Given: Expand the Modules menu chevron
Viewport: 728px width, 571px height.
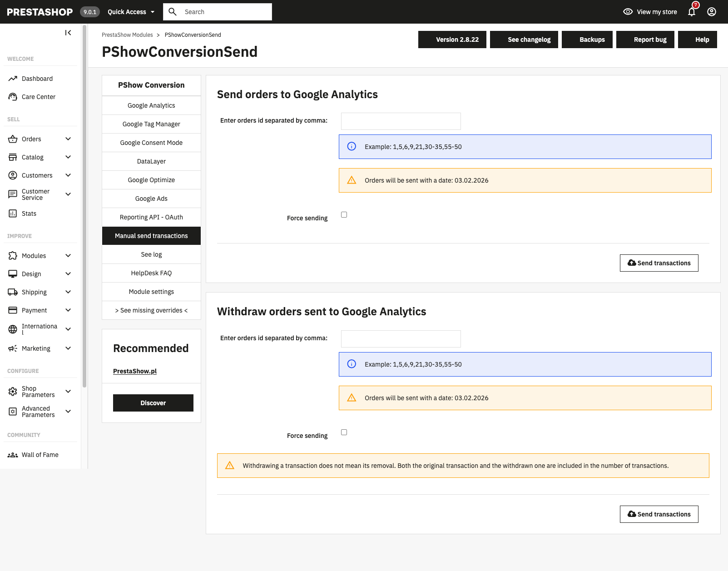Looking at the screenshot, I should click(x=68, y=256).
